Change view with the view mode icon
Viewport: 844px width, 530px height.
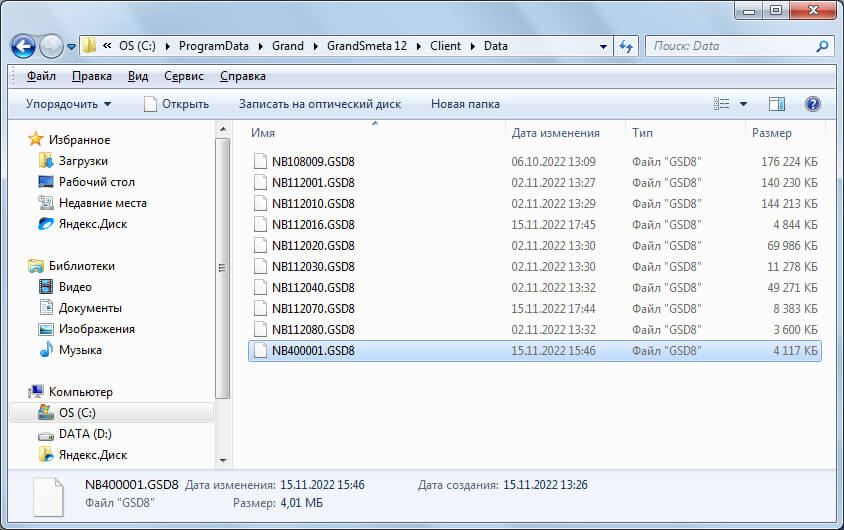tap(721, 104)
